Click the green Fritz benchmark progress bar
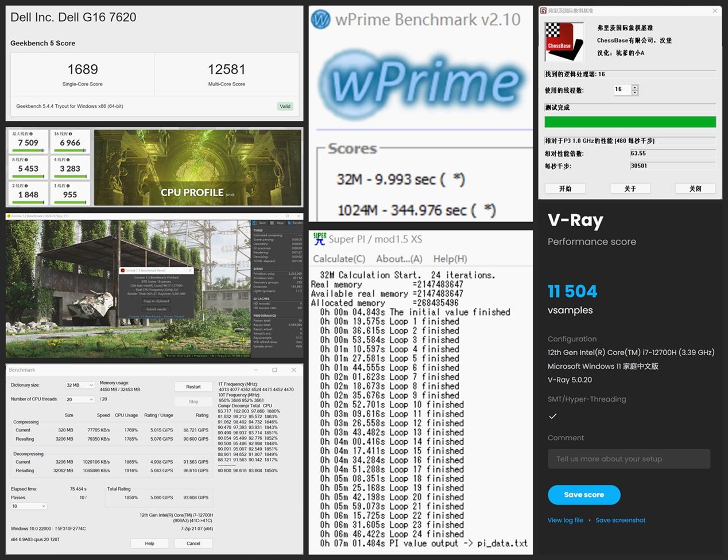The width and height of the screenshot is (728, 560). pos(630,122)
